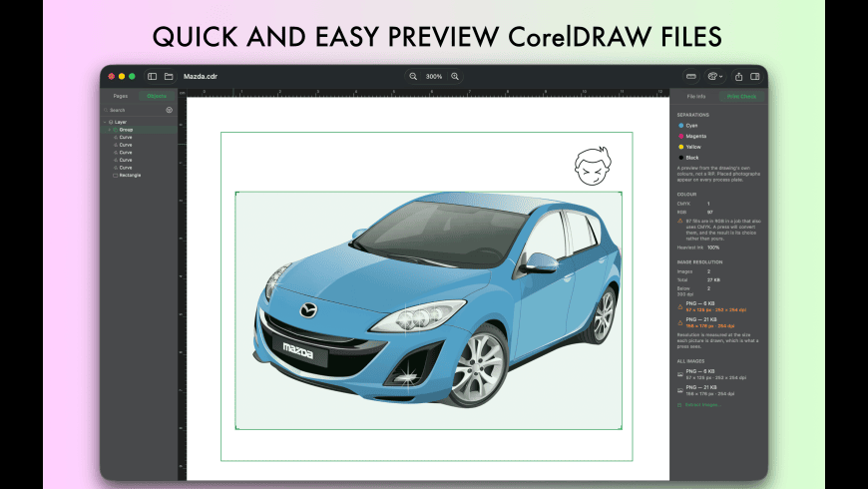The image size is (868, 489).
Task: Toggle the left sidebar panel icon
Action: coord(153,77)
